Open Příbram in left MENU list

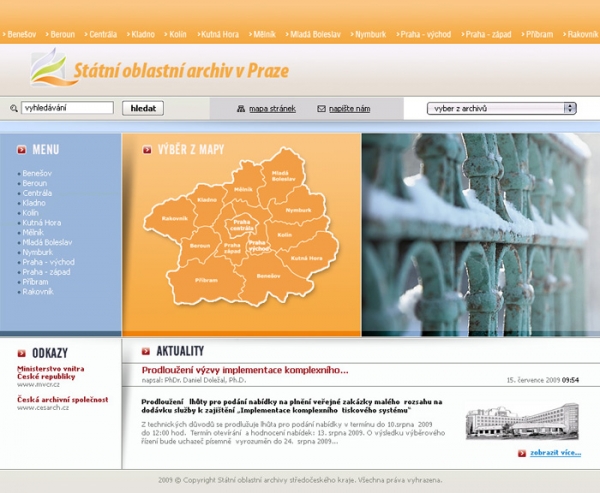36,282
